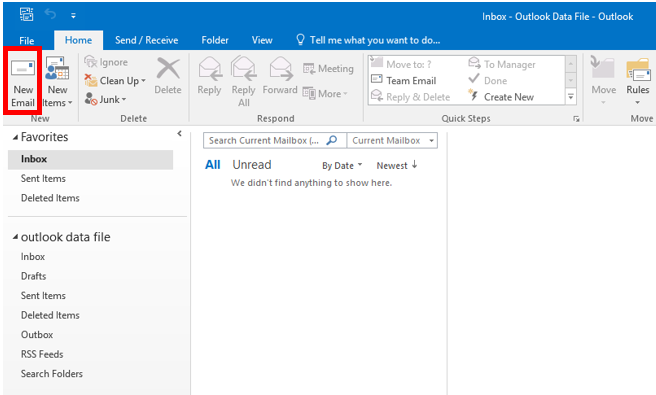The height and width of the screenshot is (395, 656).
Task: Open the Drafts folder
Action: (33, 276)
